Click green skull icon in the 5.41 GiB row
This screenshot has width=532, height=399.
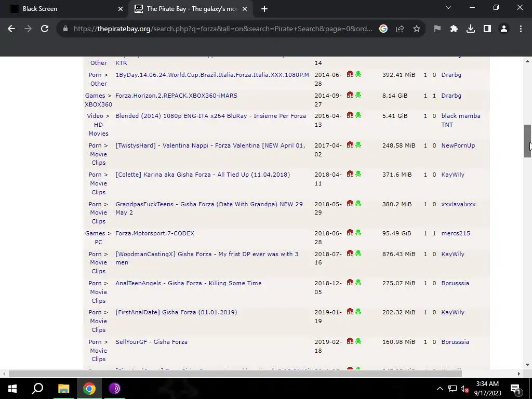pyautogui.click(x=358, y=115)
